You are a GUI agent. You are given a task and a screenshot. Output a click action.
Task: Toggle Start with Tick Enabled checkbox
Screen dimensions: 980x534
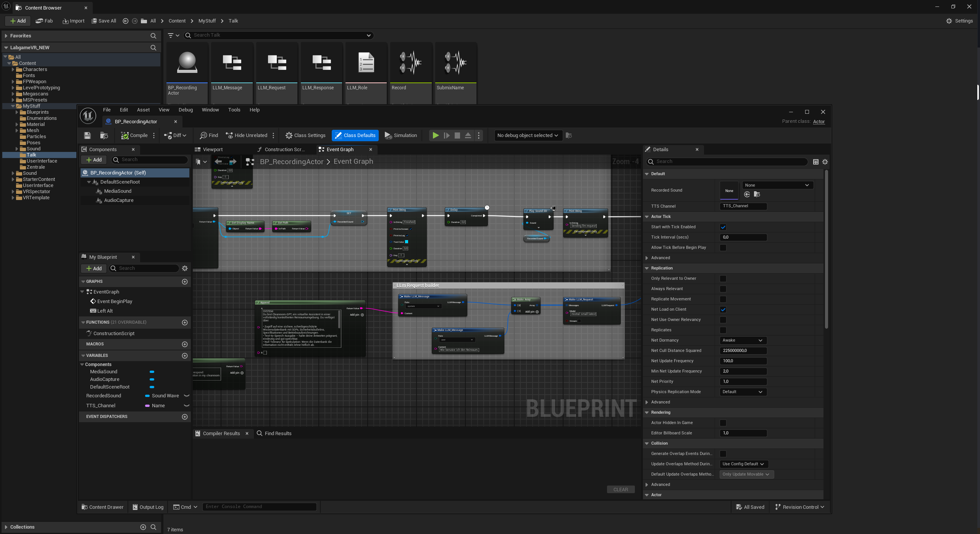(723, 227)
